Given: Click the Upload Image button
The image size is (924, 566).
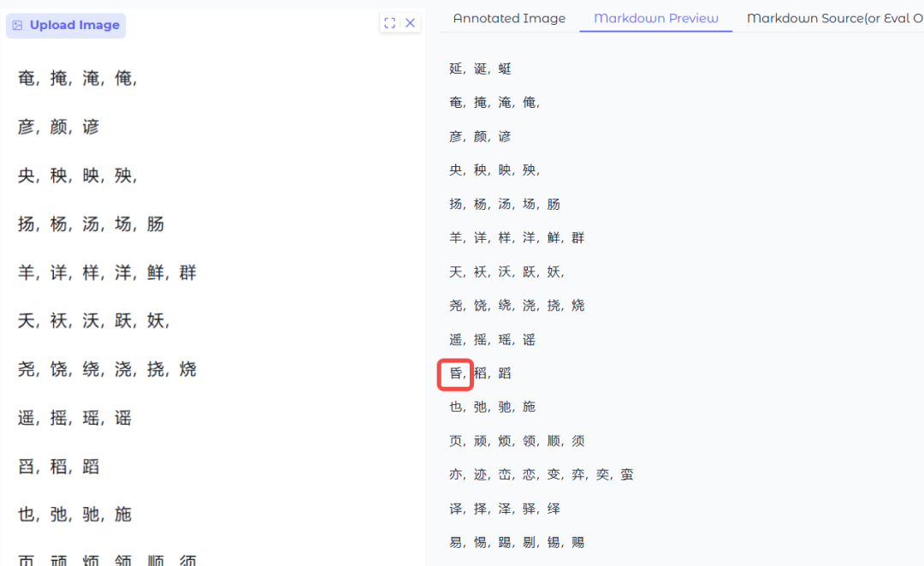Looking at the screenshot, I should pos(66,26).
